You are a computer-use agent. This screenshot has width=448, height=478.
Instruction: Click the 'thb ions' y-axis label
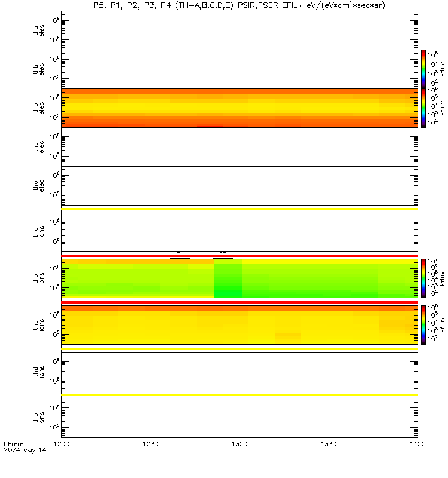click(x=39, y=278)
